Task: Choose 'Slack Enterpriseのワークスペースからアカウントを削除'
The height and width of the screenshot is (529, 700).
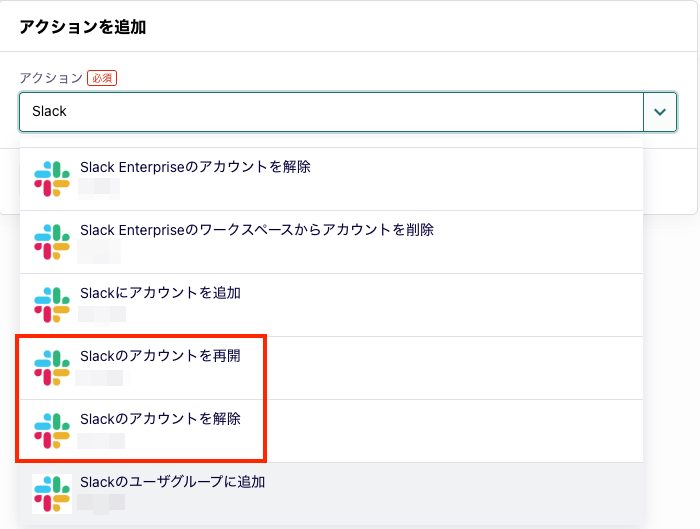Action: pos(331,242)
